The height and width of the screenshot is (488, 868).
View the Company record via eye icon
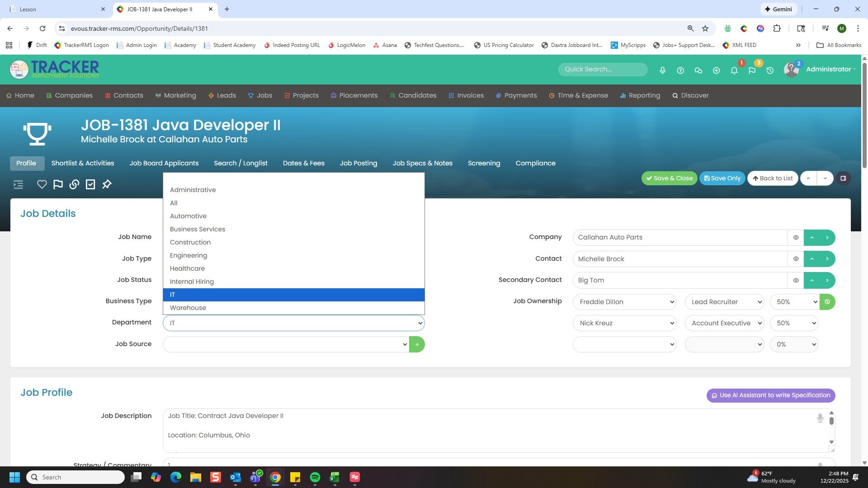[x=796, y=238]
